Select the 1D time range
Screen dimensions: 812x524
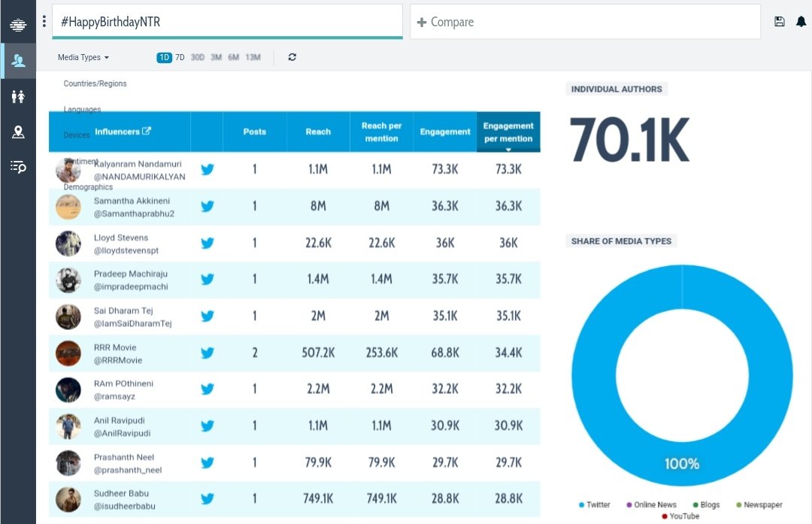(164, 57)
